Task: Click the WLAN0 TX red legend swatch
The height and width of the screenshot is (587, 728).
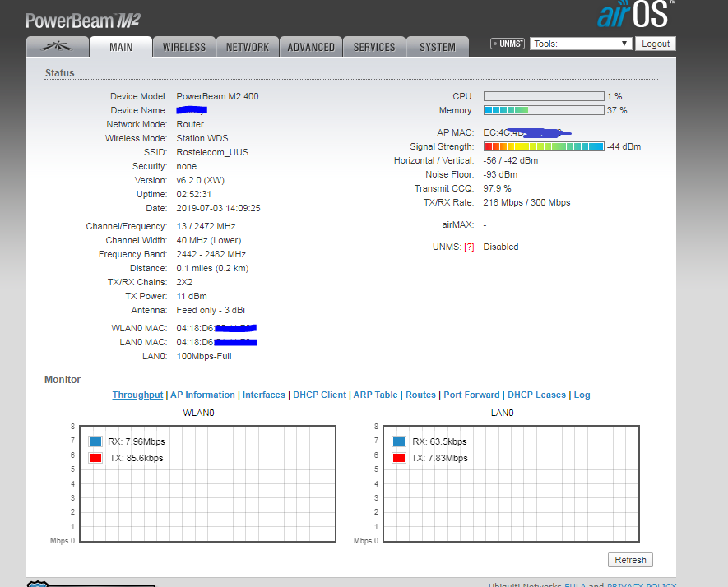Action: pos(95,458)
